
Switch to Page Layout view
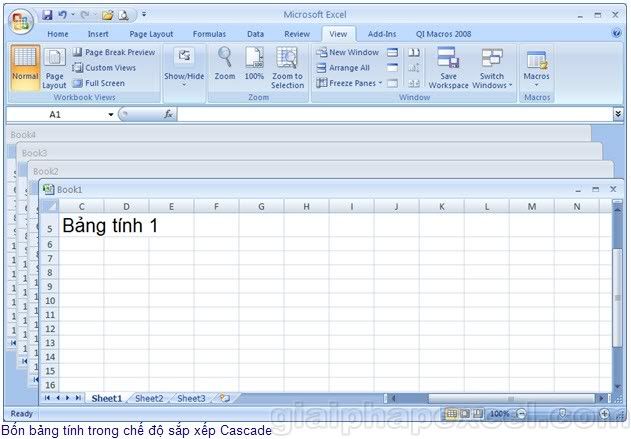(x=54, y=68)
